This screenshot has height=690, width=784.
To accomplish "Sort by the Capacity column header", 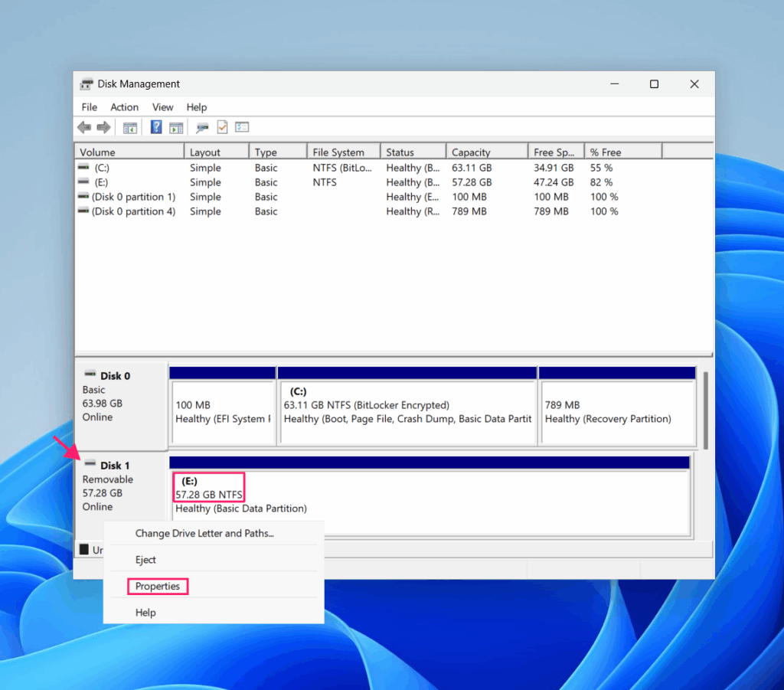I will (487, 152).
